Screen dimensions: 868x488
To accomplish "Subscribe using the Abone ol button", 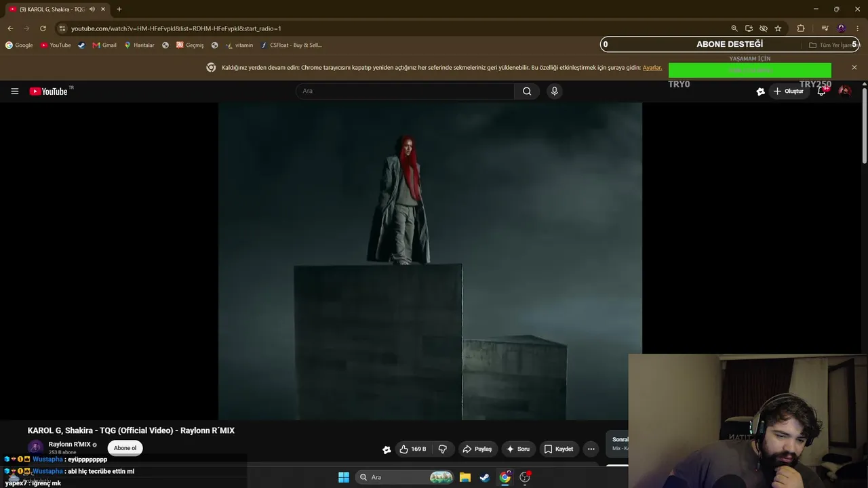I will point(125,448).
